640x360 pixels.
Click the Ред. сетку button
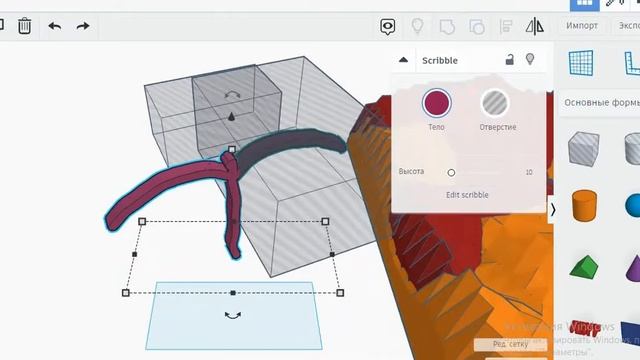[x=510, y=344]
